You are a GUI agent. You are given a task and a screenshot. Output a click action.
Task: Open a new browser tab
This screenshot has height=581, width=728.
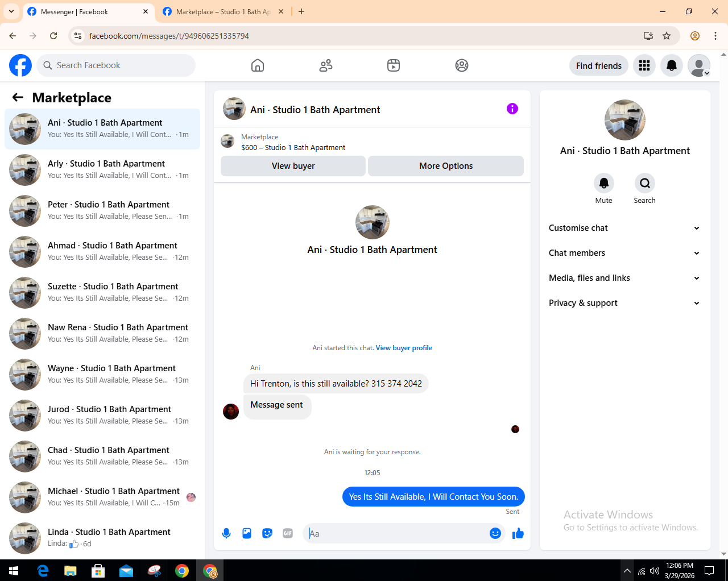[301, 11]
